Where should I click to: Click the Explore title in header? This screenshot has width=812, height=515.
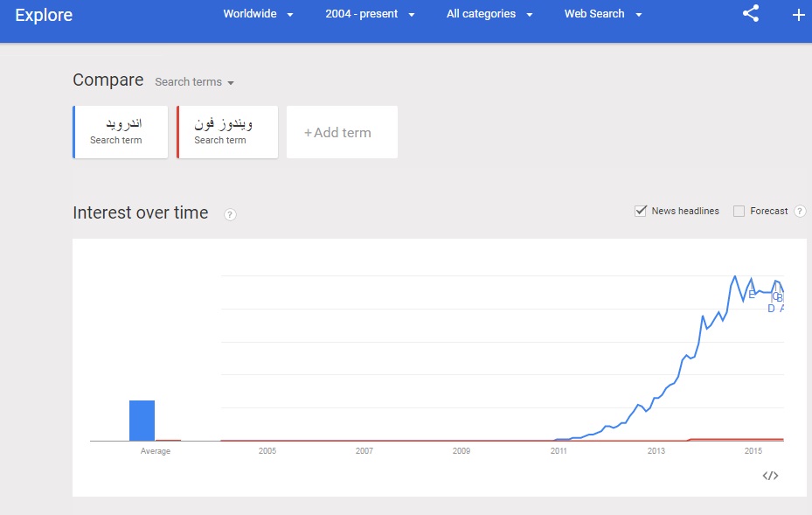(x=44, y=15)
